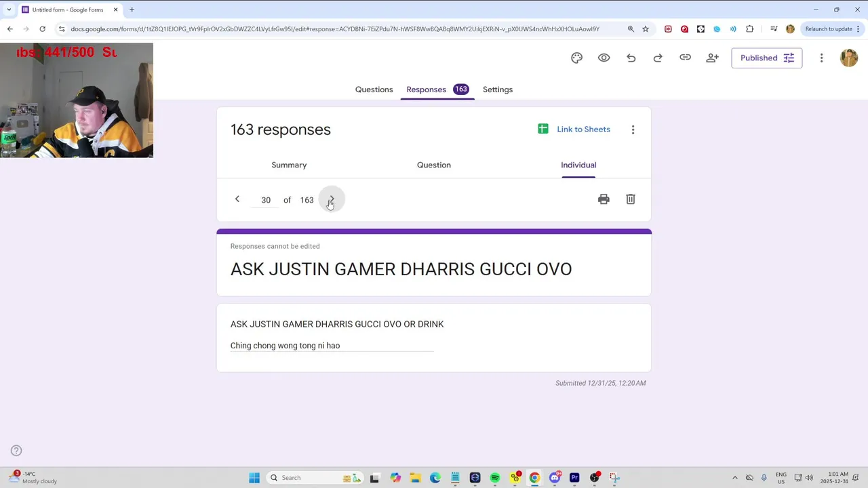The height and width of the screenshot is (488, 868).
Task: Click Relaunch to update button
Action: click(833, 29)
